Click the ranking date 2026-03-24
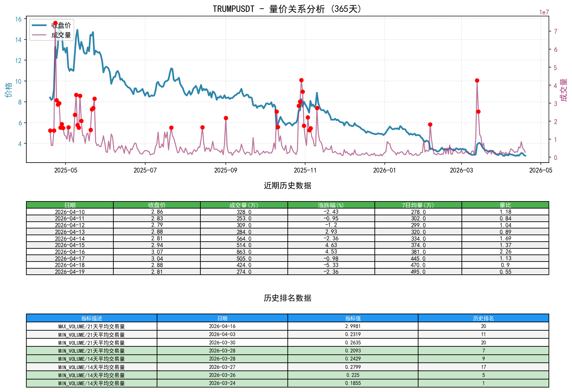This screenshot has width=572, height=392. (222, 383)
